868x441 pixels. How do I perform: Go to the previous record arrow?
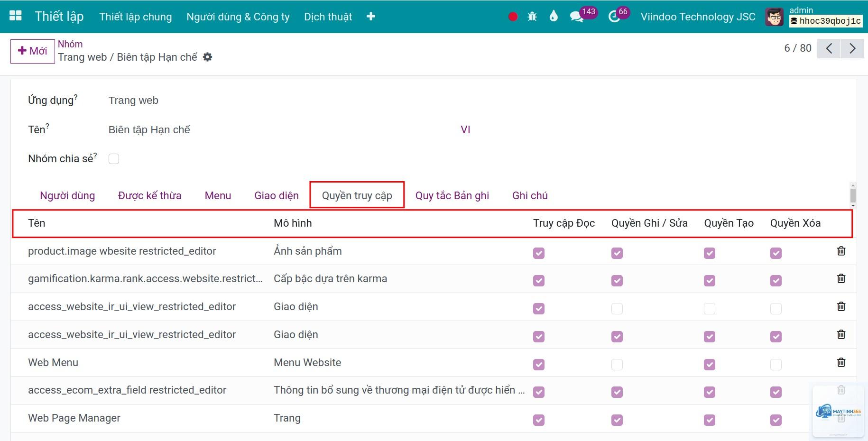pyautogui.click(x=829, y=48)
